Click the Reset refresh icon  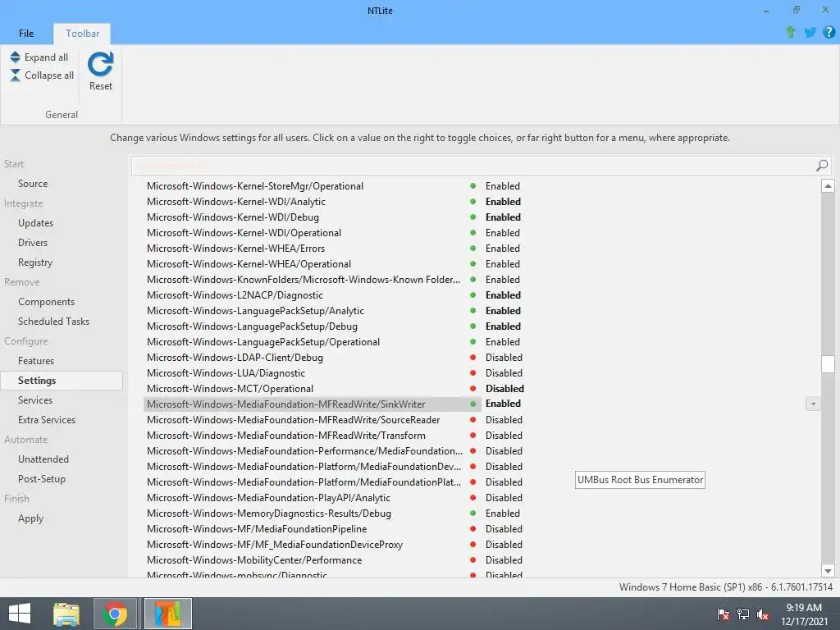[x=100, y=64]
